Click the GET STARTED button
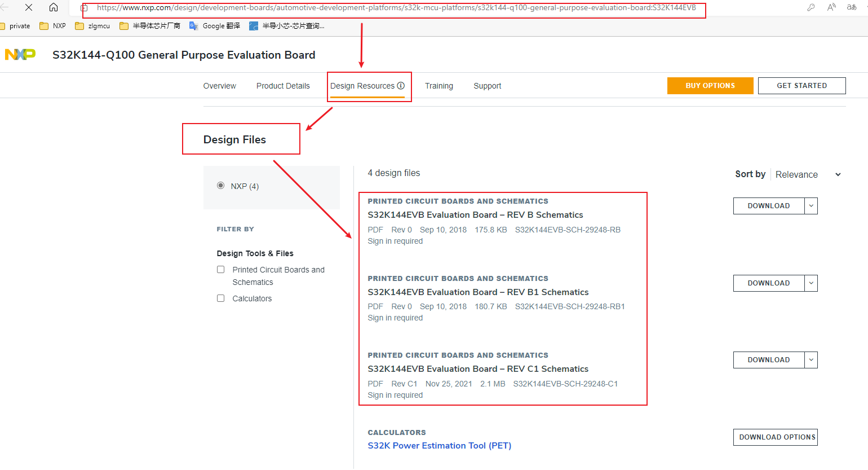 pos(802,86)
